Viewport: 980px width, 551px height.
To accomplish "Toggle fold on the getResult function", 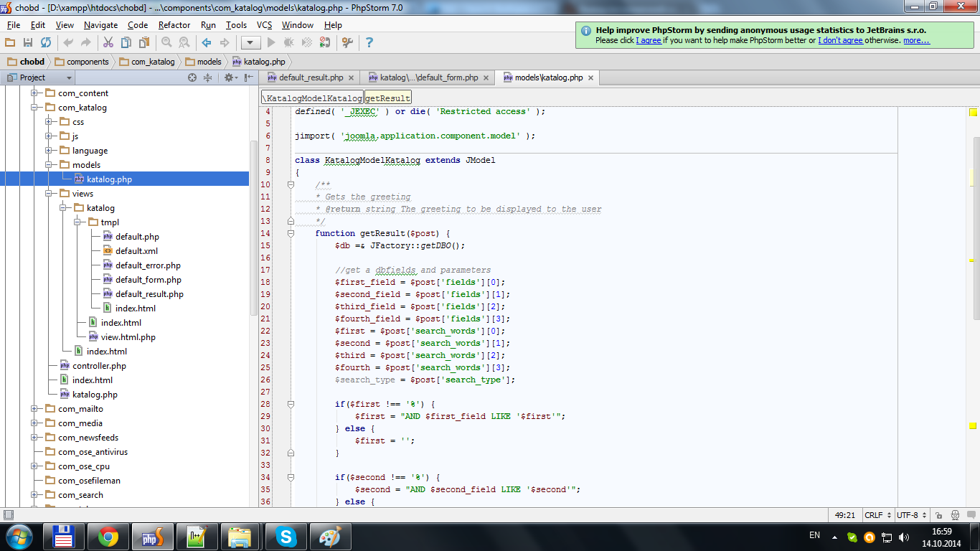I will (x=291, y=233).
